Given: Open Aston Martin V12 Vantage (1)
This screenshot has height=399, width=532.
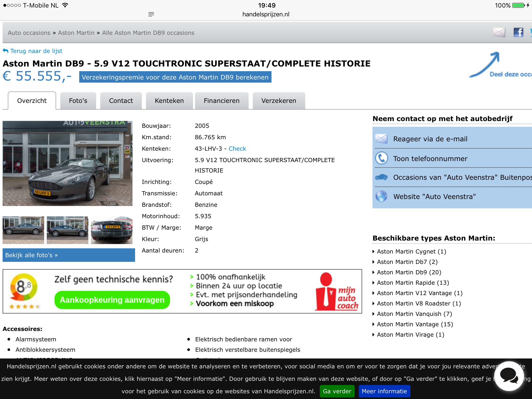Looking at the screenshot, I should coord(420,293).
